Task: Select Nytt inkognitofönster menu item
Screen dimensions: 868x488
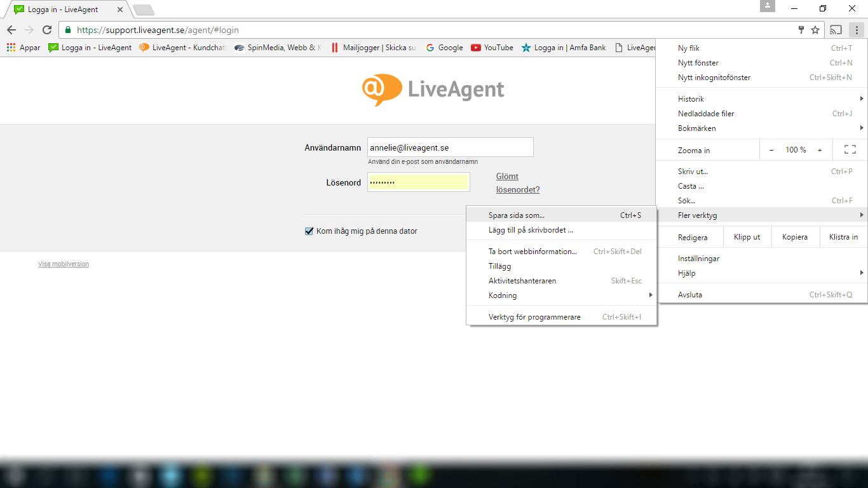Action: click(762, 78)
